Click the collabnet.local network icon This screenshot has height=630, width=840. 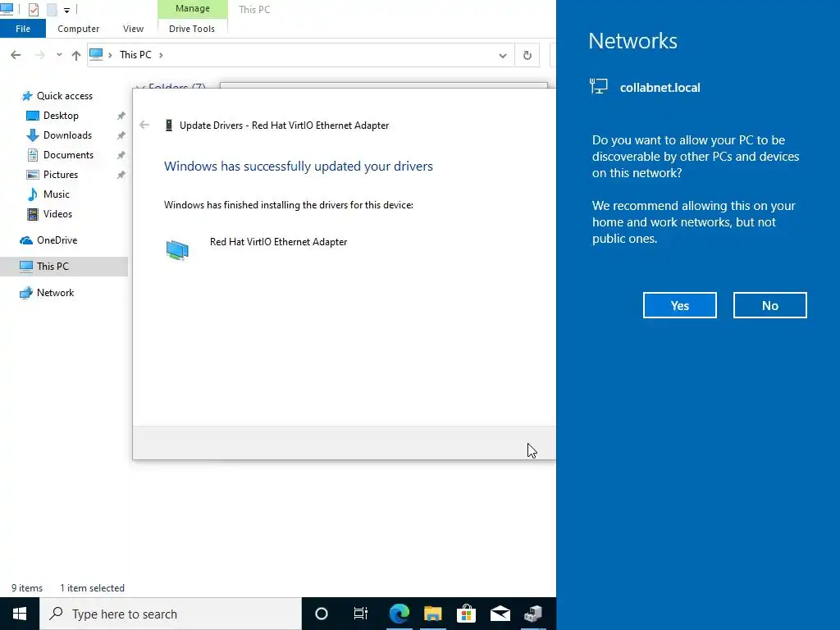click(x=598, y=86)
